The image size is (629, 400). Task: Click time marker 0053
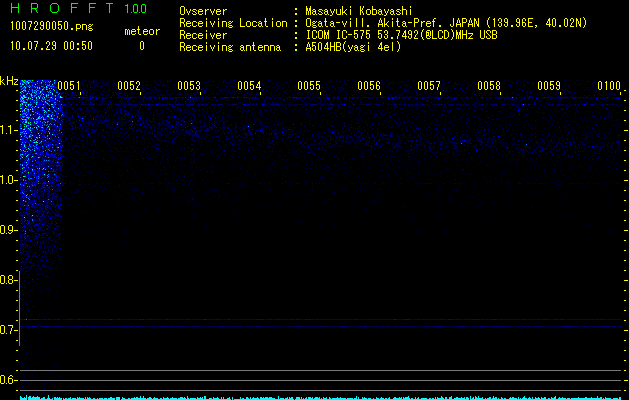coord(189,86)
